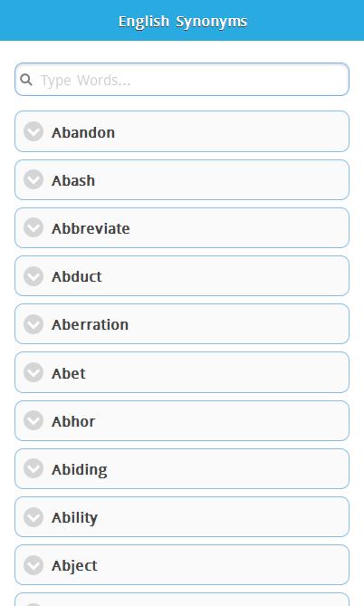Click the magnifying glass search icon
The height and width of the screenshot is (606, 364).
[26, 80]
